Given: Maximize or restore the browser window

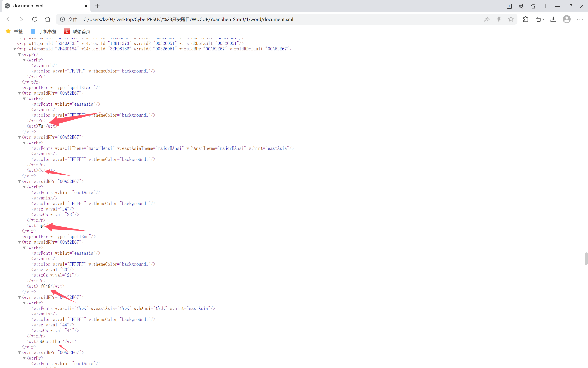Looking at the screenshot, I should pyautogui.click(x=570, y=6).
